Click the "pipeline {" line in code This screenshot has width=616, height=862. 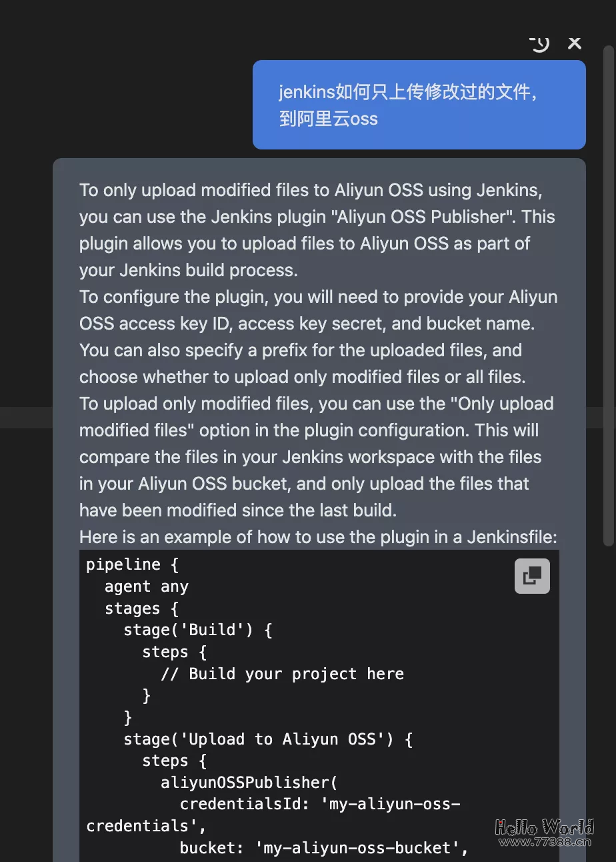click(132, 564)
